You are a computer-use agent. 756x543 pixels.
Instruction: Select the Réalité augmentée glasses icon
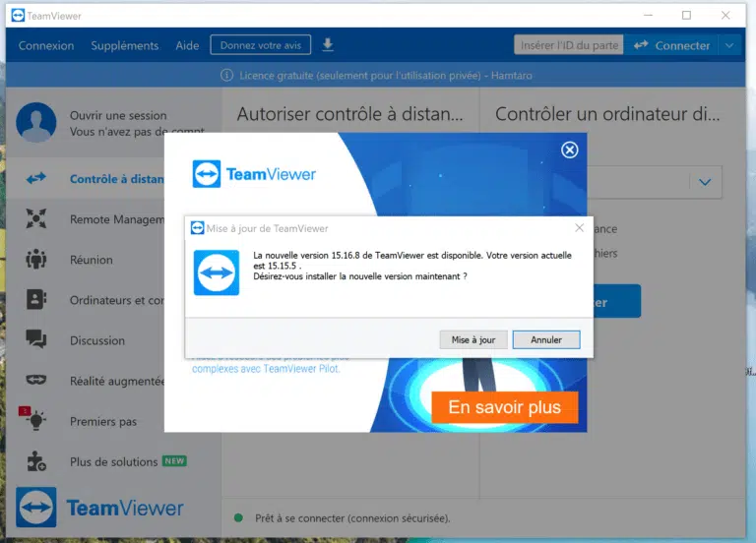(36, 380)
